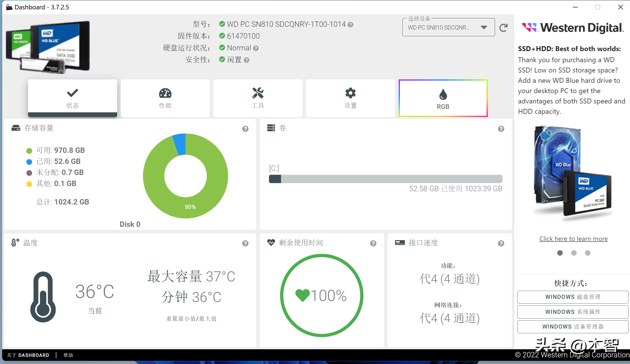Click the 状态 checkmark status icon
The image size is (630, 364).
[x=72, y=92]
